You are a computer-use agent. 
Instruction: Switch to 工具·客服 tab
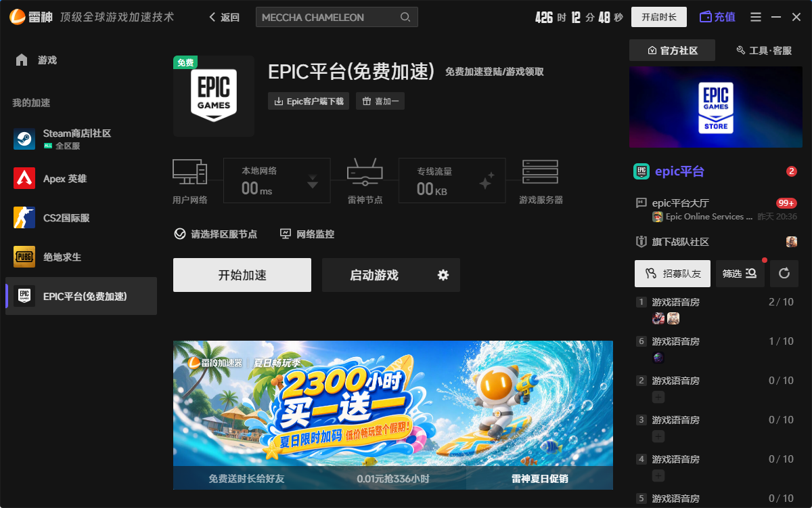click(x=763, y=51)
